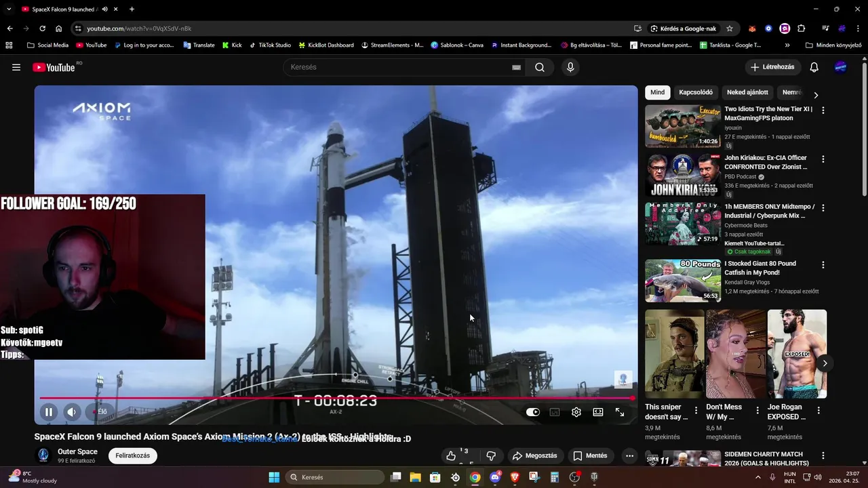Mute the tab via speaker icon

104,9
